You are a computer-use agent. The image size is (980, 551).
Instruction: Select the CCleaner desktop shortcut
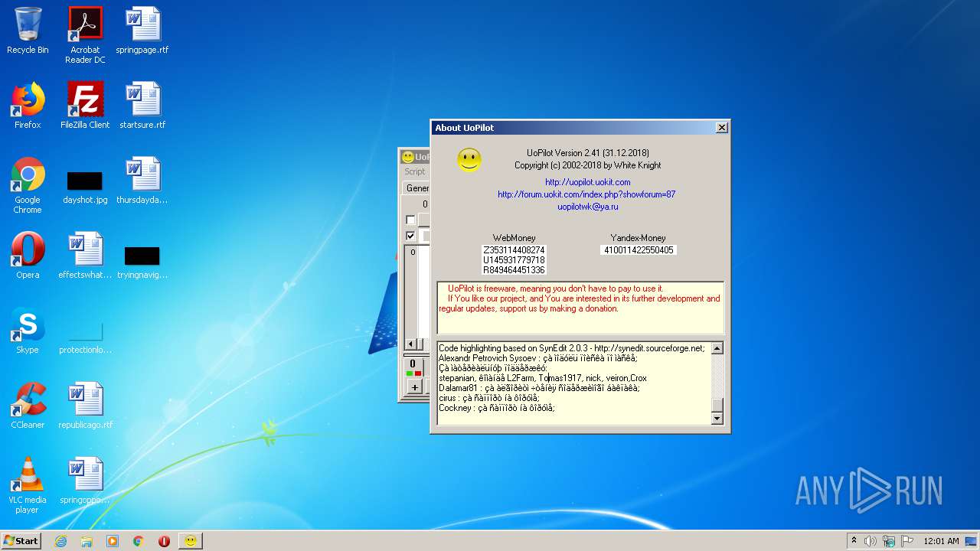coord(28,406)
